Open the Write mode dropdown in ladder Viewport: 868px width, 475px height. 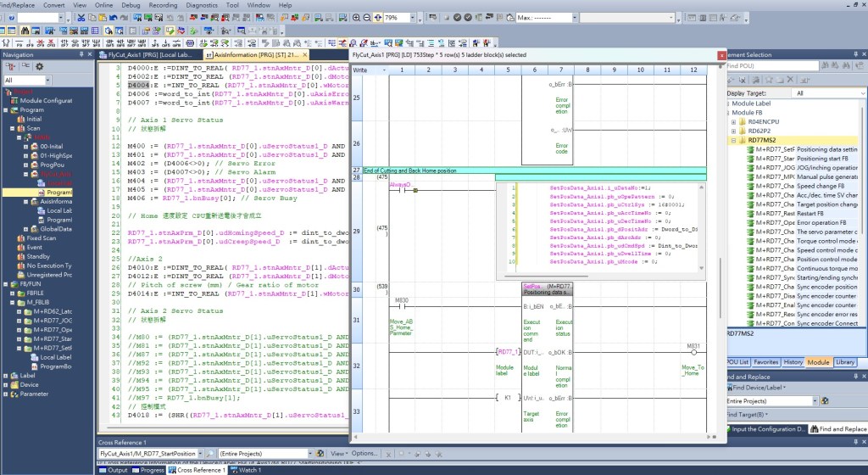point(384,70)
